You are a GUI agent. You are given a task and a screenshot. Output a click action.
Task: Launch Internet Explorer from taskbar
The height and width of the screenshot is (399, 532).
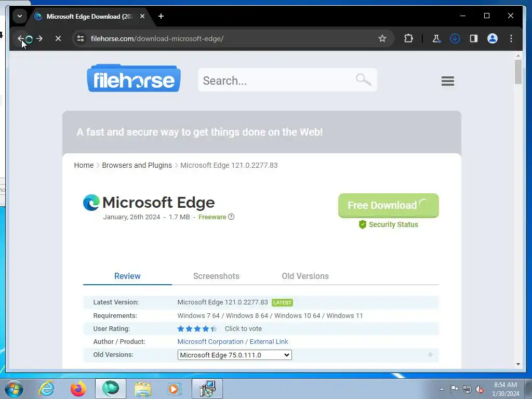pyautogui.click(x=46, y=389)
